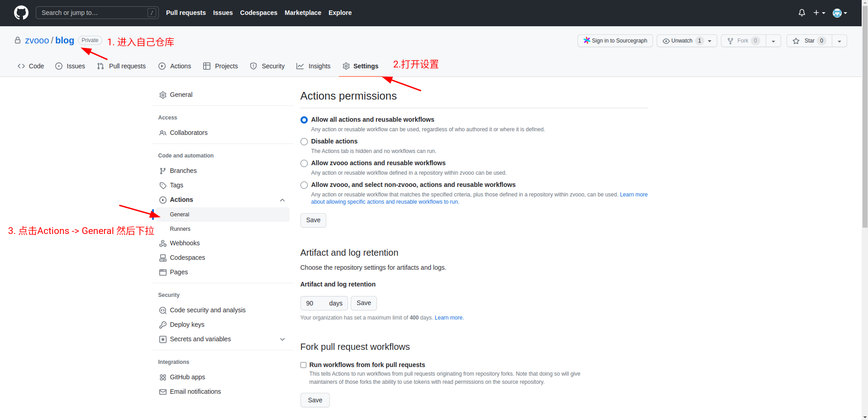868x420 pixels.
Task: Click the Sourcegraph logo icon
Action: 587,40
